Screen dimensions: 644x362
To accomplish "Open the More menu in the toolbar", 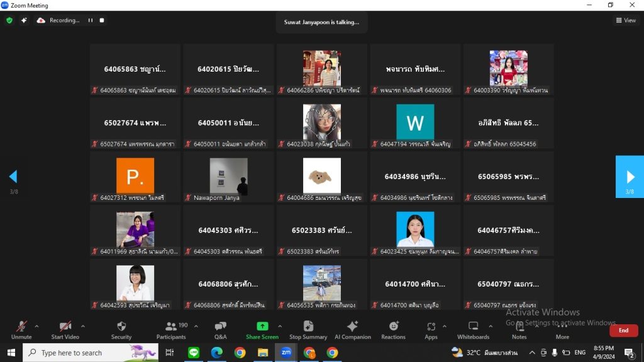I will 562,331.
